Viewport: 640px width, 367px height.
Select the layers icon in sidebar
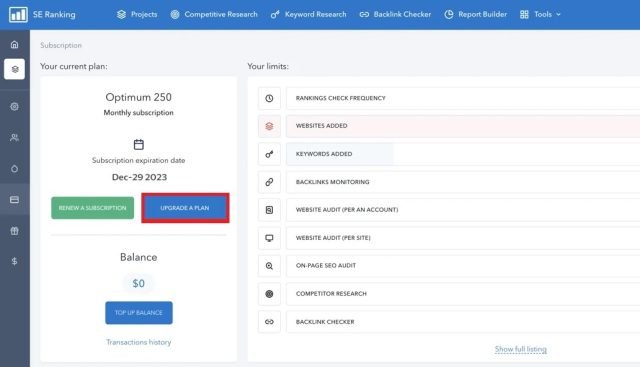pos(15,69)
